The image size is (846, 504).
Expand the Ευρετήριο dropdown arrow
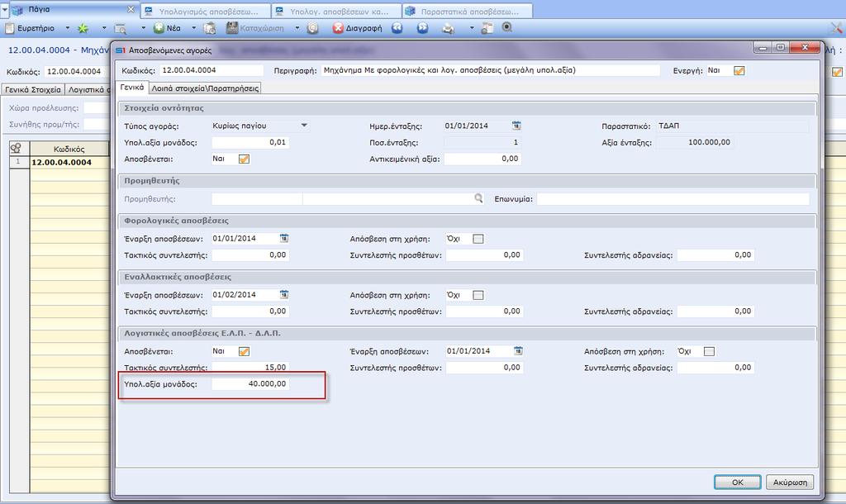coord(68,28)
